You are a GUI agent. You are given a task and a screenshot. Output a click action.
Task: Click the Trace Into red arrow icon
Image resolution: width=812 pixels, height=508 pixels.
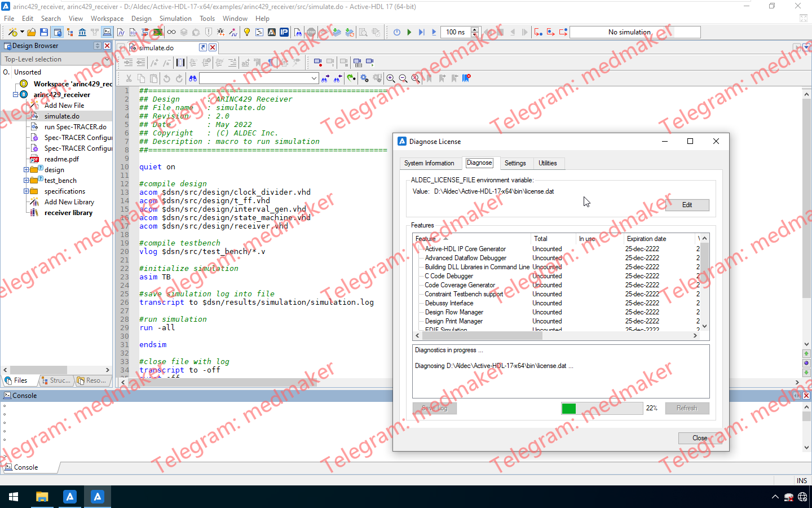point(538,32)
